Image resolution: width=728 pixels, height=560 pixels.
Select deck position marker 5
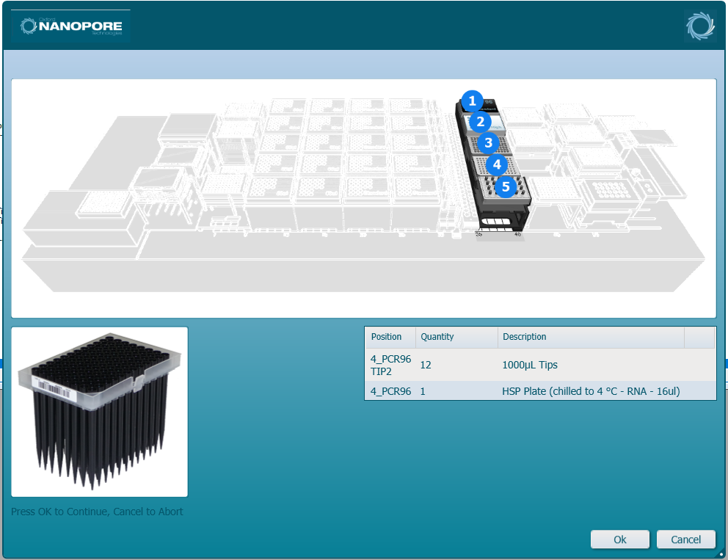pyautogui.click(x=506, y=187)
